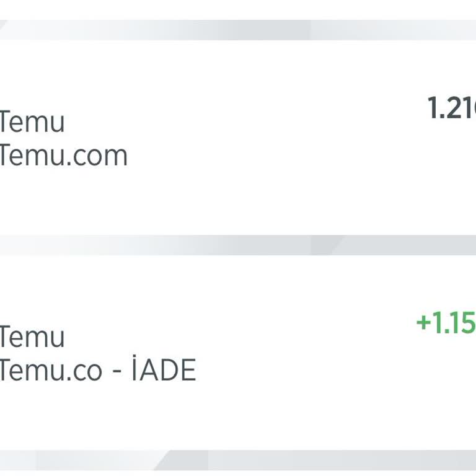This screenshot has width=476, height=476.
Task: Tap the Temu title in refund card
Action: coord(32,337)
